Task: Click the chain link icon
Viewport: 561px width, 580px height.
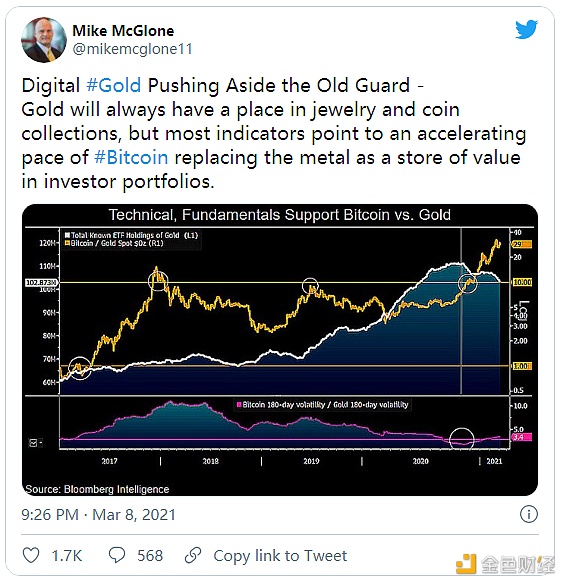Action: pos(193,556)
